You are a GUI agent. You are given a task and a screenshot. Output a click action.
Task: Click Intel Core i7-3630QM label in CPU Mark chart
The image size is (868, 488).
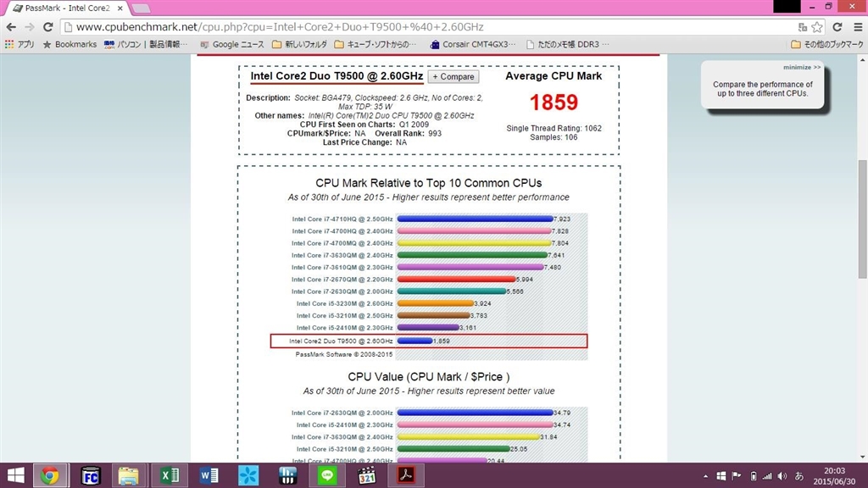click(342, 256)
